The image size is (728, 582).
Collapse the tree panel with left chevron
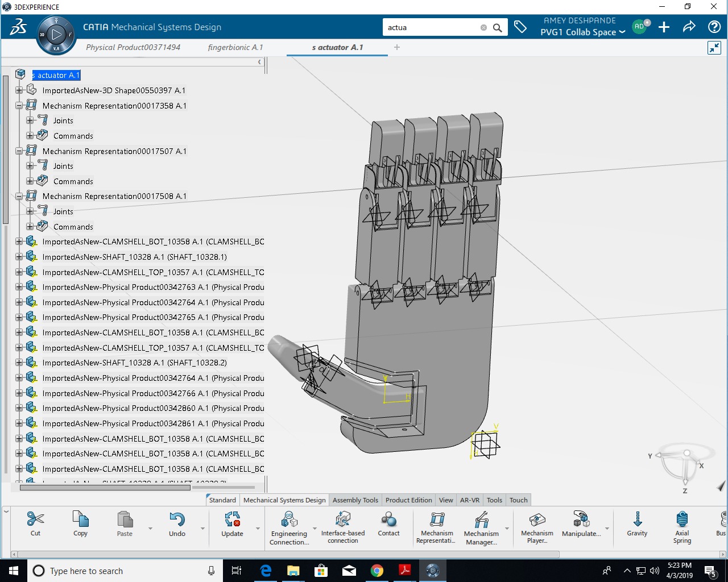(x=259, y=62)
